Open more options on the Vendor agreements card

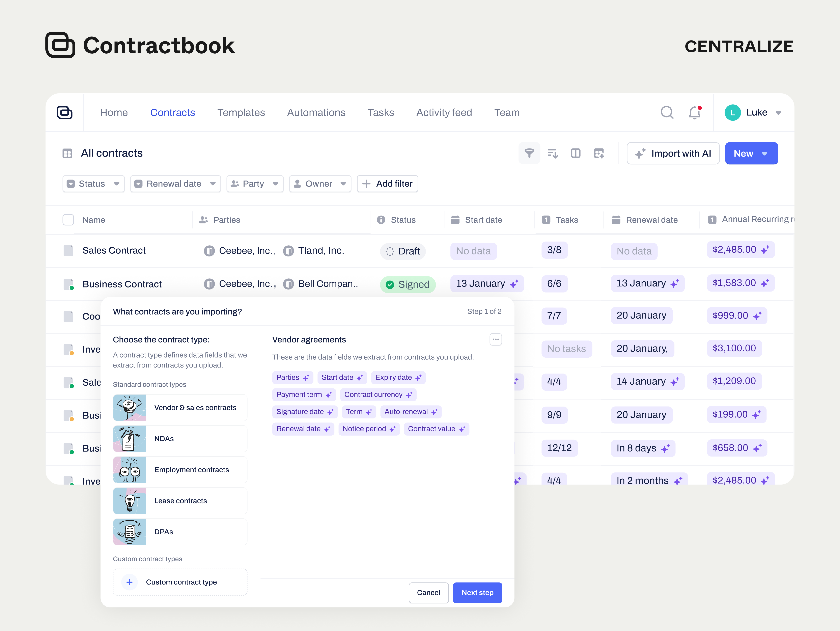(496, 339)
